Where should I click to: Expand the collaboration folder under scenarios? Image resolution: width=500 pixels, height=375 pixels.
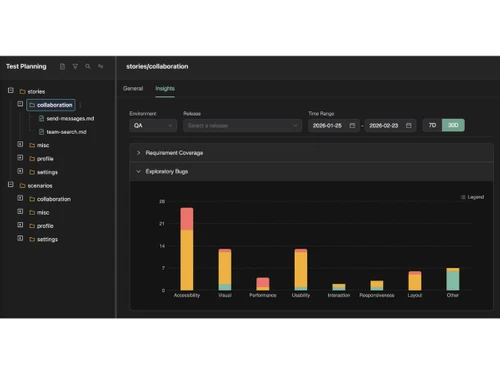(x=20, y=198)
